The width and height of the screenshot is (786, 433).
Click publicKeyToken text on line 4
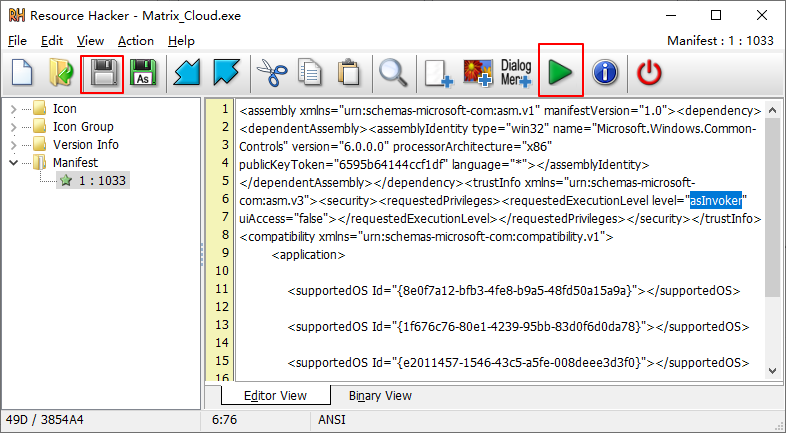pyautogui.click(x=345, y=165)
